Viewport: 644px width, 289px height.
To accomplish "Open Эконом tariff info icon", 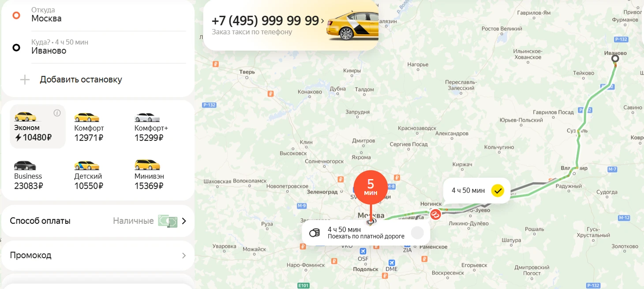I will tap(57, 113).
